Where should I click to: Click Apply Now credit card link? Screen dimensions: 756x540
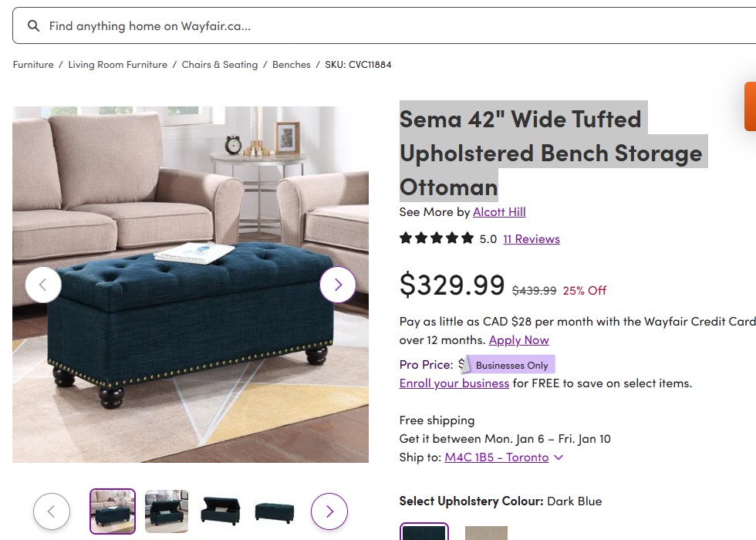(518, 340)
